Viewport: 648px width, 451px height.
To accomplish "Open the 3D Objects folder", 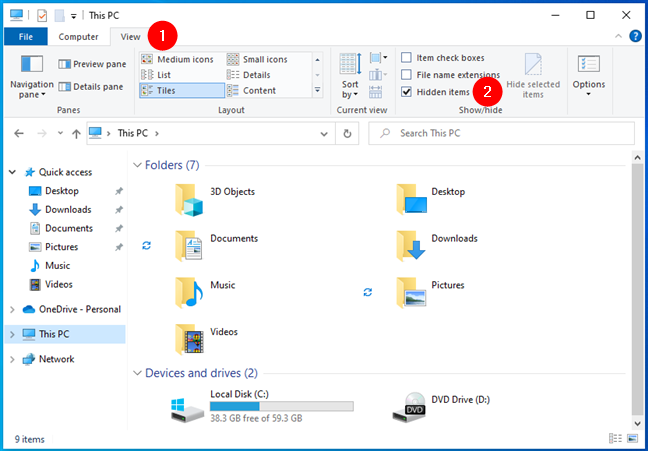I will pyautogui.click(x=215, y=200).
